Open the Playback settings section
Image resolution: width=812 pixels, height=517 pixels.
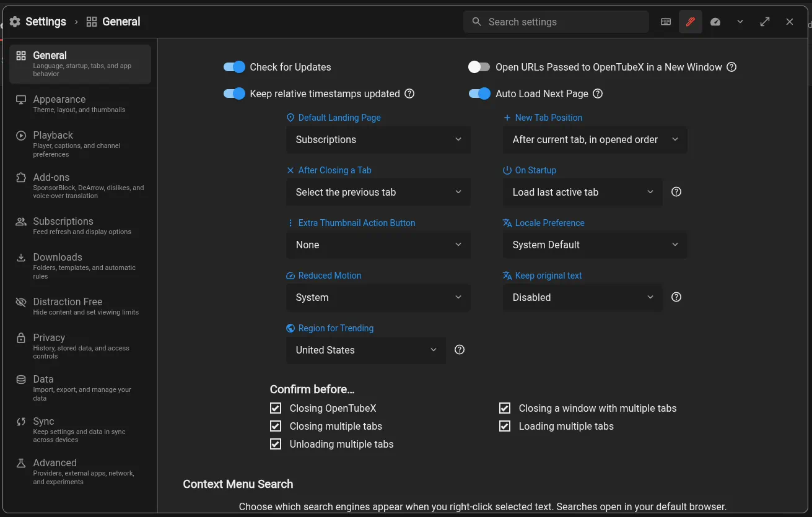[x=80, y=144]
